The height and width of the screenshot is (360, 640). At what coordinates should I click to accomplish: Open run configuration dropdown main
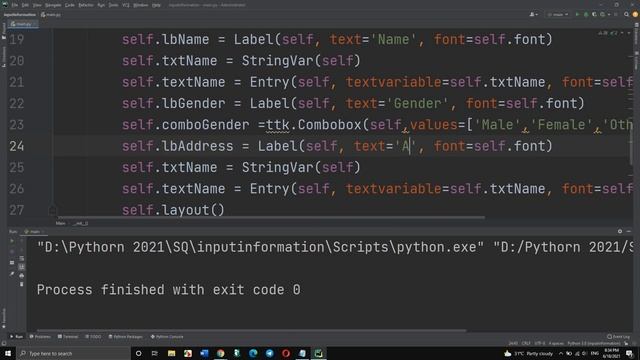point(558,14)
